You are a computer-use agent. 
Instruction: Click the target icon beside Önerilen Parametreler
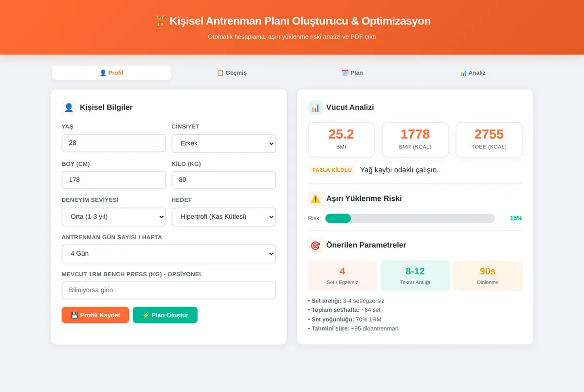tap(315, 245)
